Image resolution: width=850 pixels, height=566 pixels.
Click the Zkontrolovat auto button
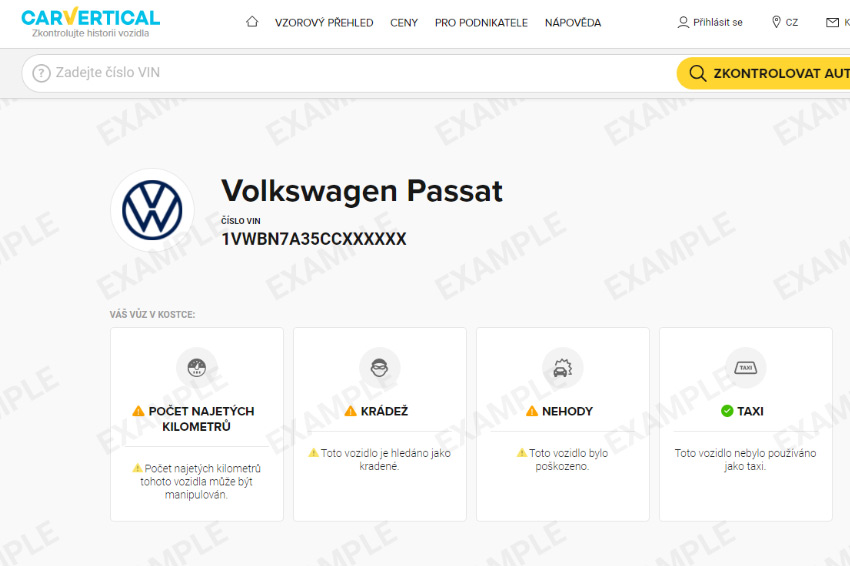pyautogui.click(x=763, y=73)
